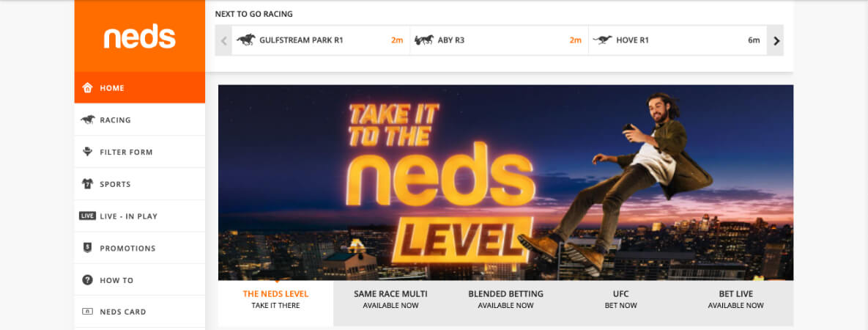The image size is (868, 330).
Task: Select the Same Race Multi tab
Action: (x=391, y=299)
